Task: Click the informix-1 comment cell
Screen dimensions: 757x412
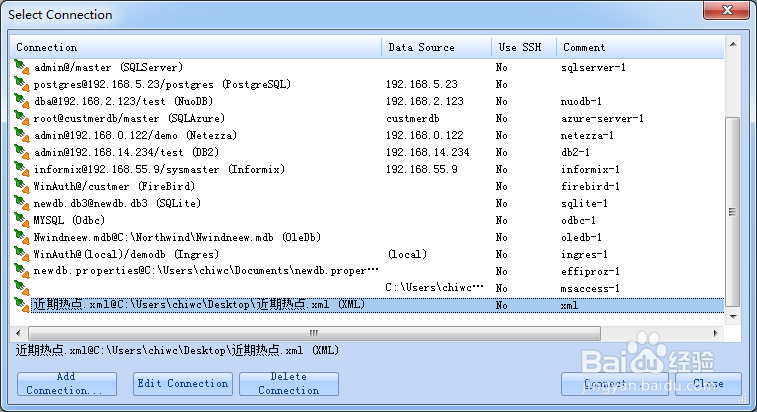Action: [x=590, y=169]
